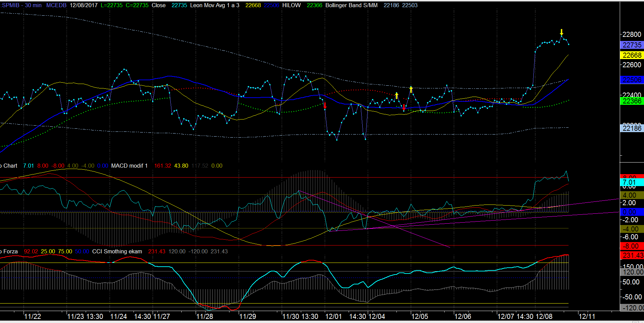Click the C=22735 close value text
Image resolution: width=644 pixels, height=323 pixels.
[137, 5]
